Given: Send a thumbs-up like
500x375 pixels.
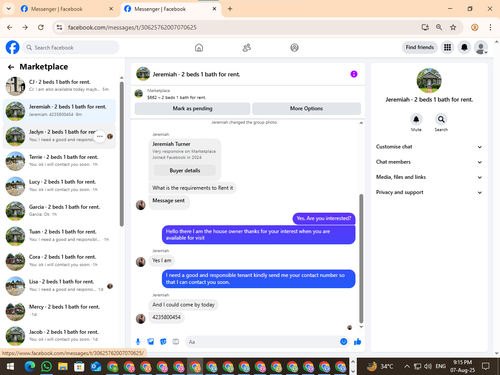Looking at the screenshot, I should click(357, 341).
